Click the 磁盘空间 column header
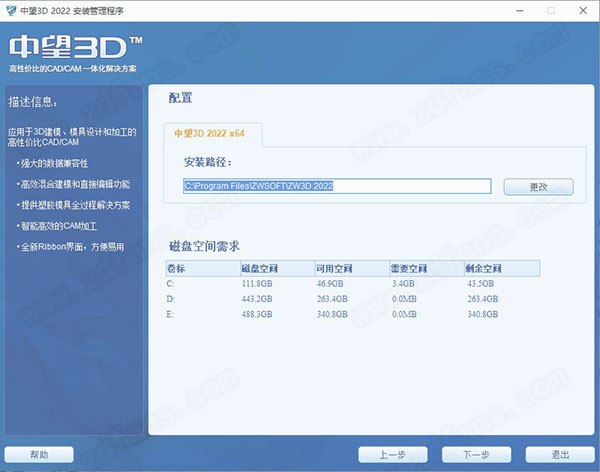The height and width of the screenshot is (472, 600). (x=278, y=268)
